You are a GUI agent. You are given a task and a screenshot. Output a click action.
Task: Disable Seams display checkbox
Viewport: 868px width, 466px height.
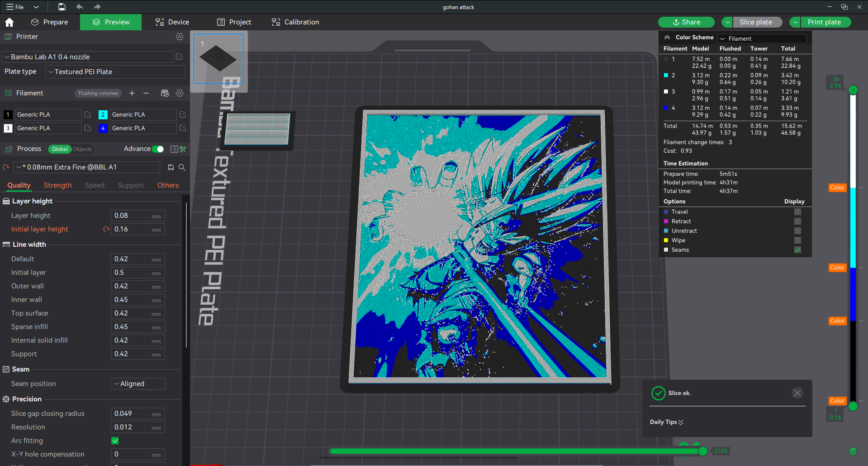[797, 249]
